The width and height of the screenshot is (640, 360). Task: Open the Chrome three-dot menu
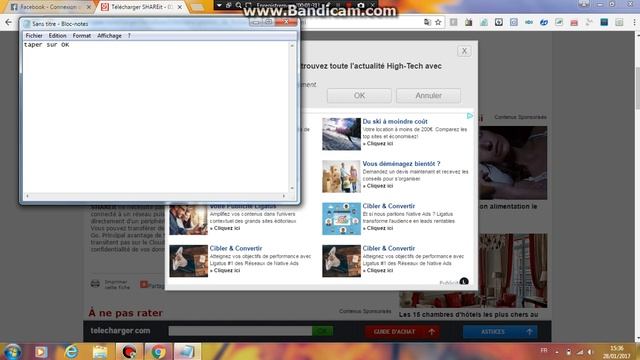(x=634, y=22)
